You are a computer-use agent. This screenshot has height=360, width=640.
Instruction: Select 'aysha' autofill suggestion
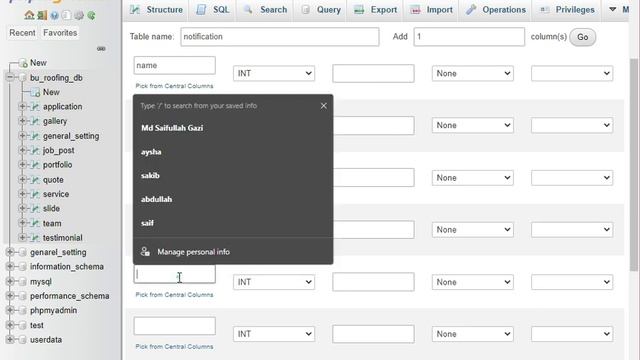pos(233,152)
